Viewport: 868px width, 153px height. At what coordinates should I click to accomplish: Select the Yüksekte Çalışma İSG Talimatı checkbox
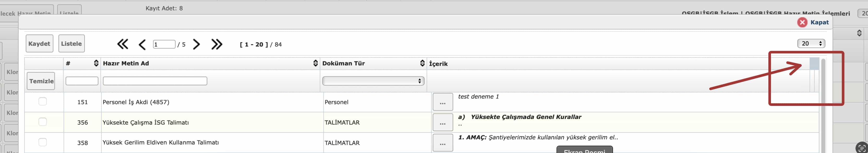click(x=43, y=122)
